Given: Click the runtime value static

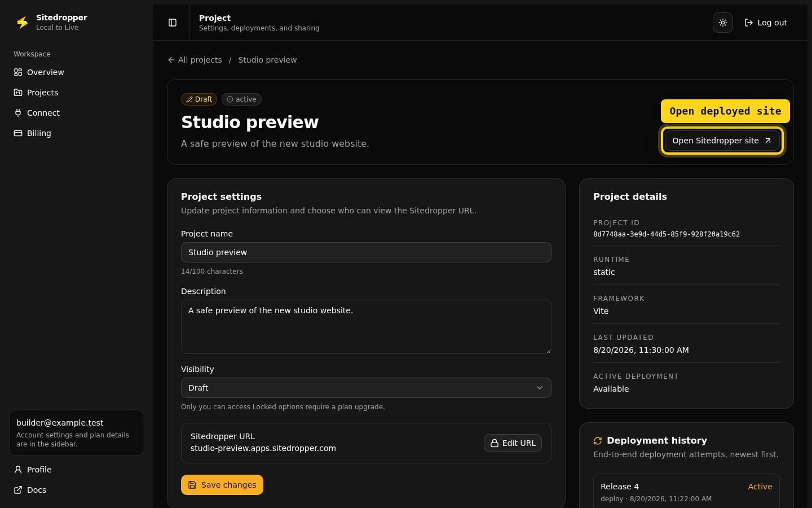Looking at the screenshot, I should tap(604, 272).
